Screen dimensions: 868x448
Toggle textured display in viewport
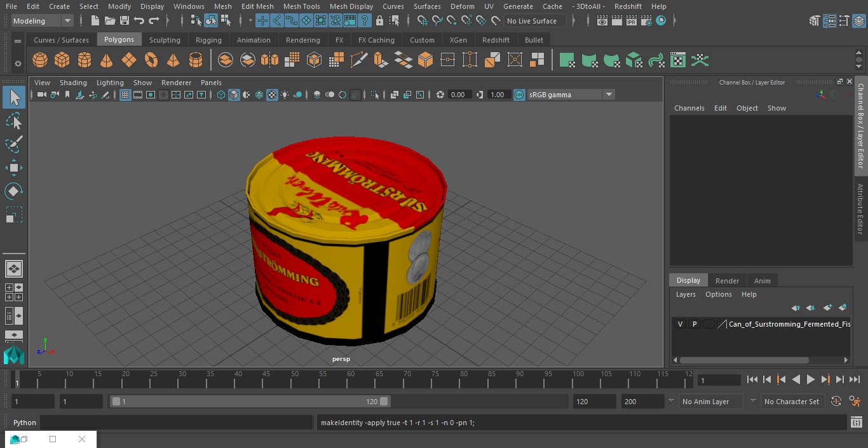click(272, 95)
